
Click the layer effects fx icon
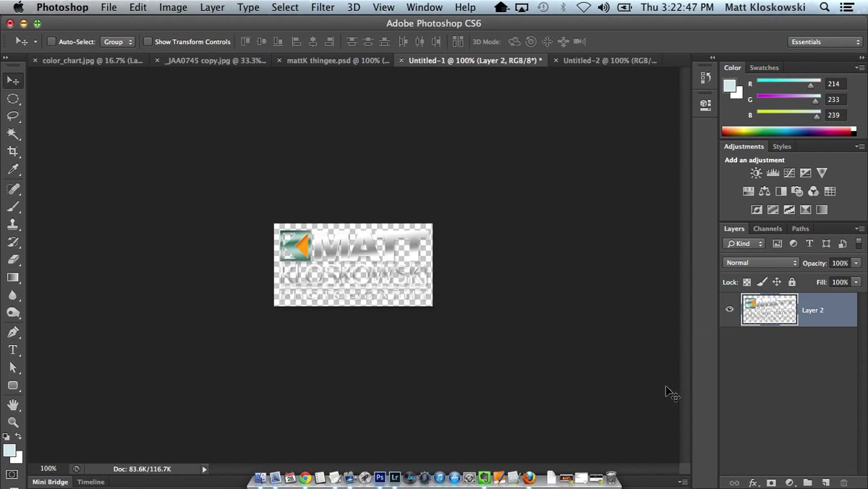pos(753,482)
